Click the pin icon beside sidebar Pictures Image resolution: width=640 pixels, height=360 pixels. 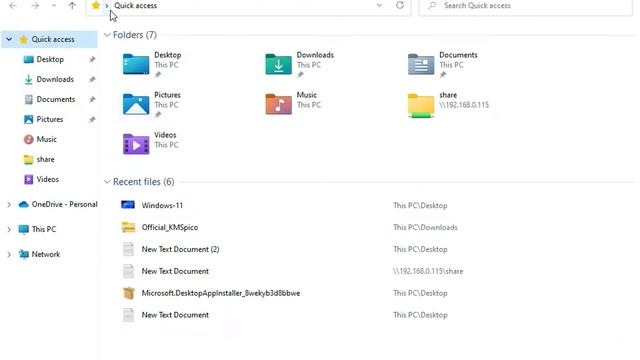tap(92, 120)
